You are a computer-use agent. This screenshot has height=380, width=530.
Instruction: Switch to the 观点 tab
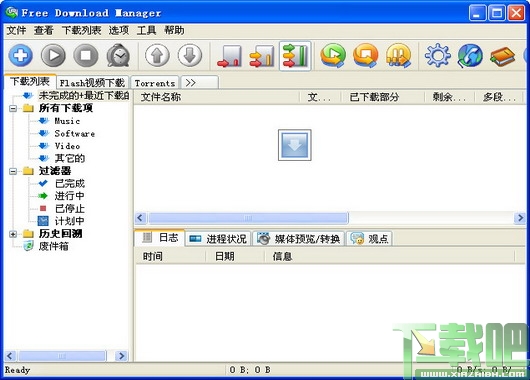point(369,239)
